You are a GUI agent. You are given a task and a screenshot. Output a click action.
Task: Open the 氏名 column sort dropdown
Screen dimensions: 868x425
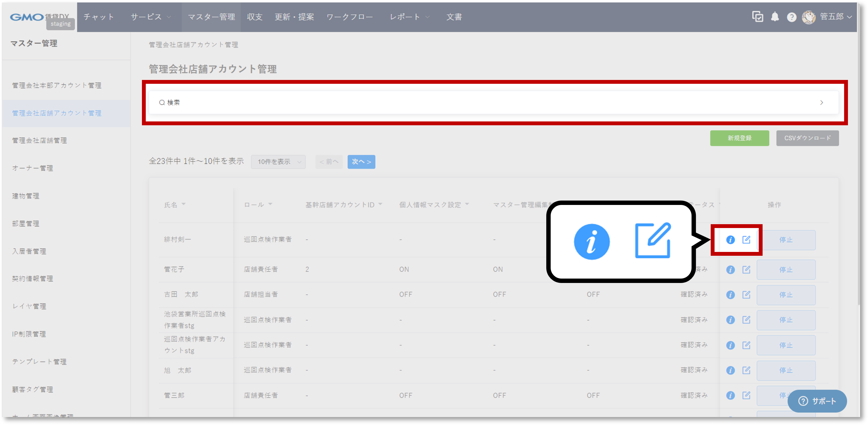[x=184, y=204]
